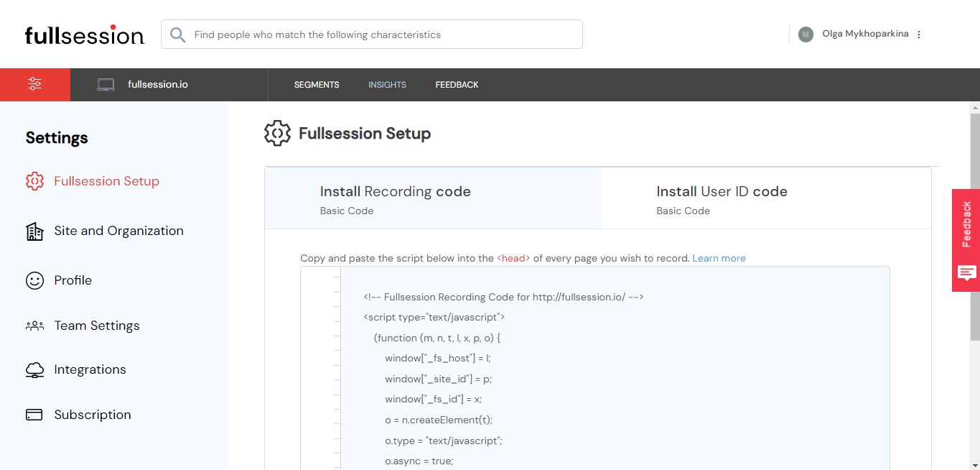The image size is (980, 470).
Task: Click the o = n.createElement(t); line
Action: click(x=439, y=420)
